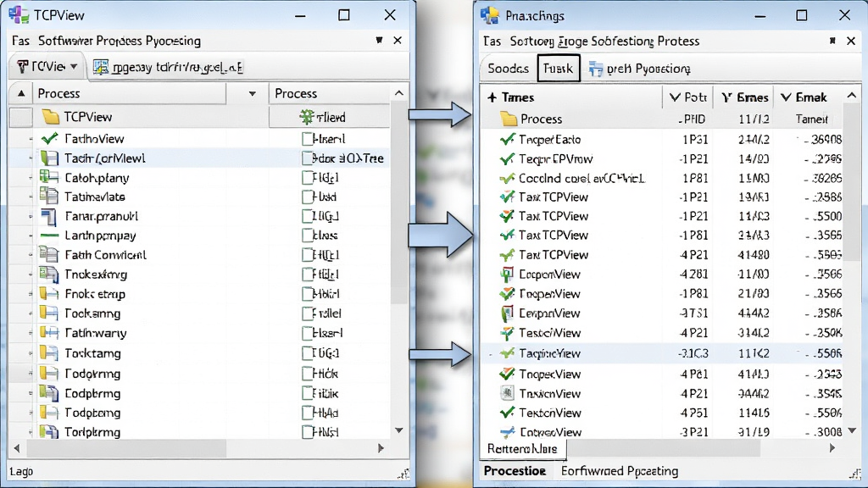Click the folder icon beside Tocktamg
Image resolution: width=868 pixels, height=488 pixels.
point(48,353)
